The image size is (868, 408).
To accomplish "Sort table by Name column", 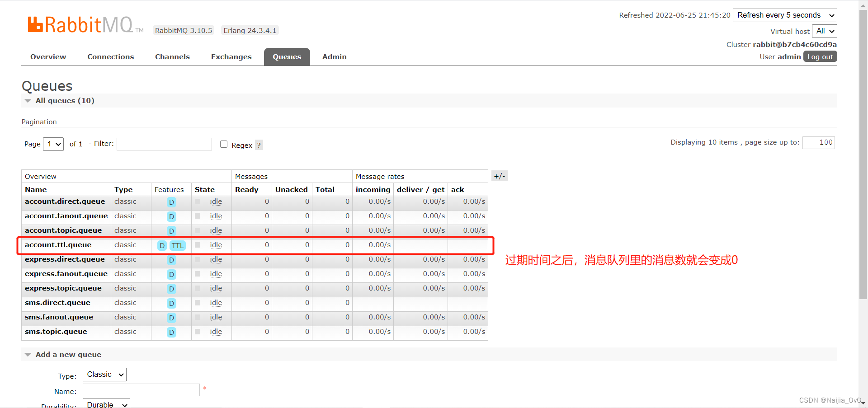I will (36, 190).
